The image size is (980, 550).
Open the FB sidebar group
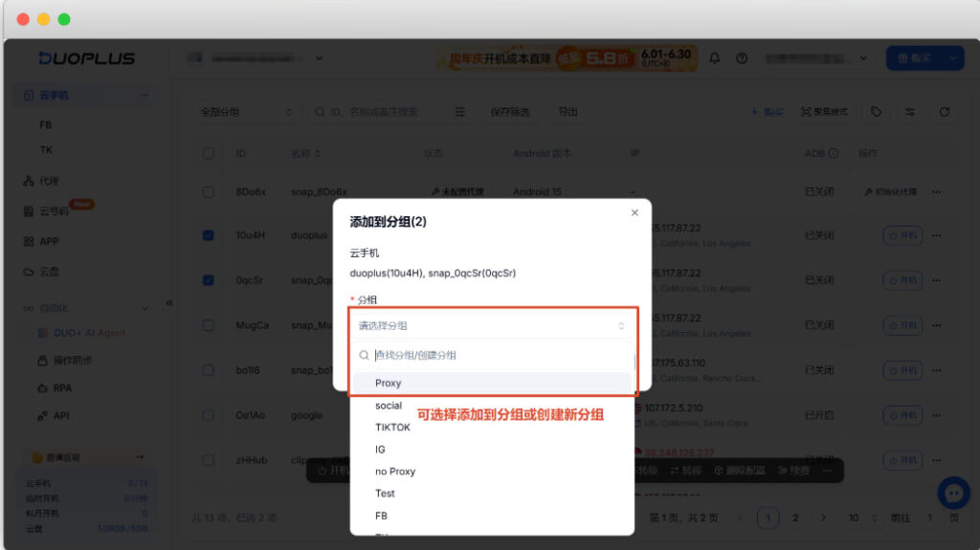point(46,125)
